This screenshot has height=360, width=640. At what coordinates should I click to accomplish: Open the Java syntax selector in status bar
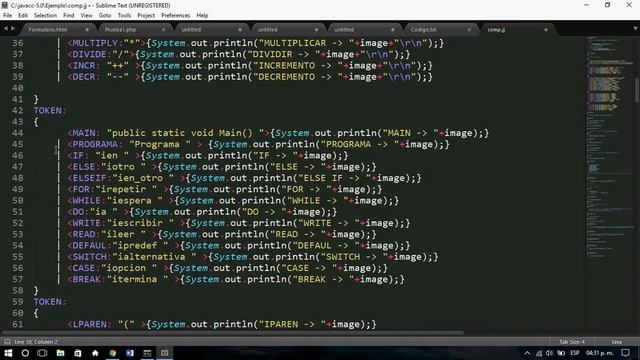pyautogui.click(x=617, y=342)
